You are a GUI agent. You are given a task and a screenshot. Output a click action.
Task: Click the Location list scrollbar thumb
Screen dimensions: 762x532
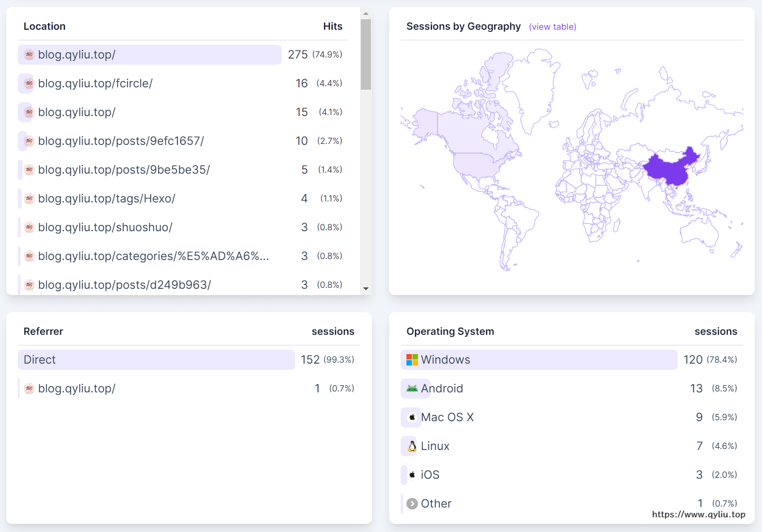click(x=366, y=54)
